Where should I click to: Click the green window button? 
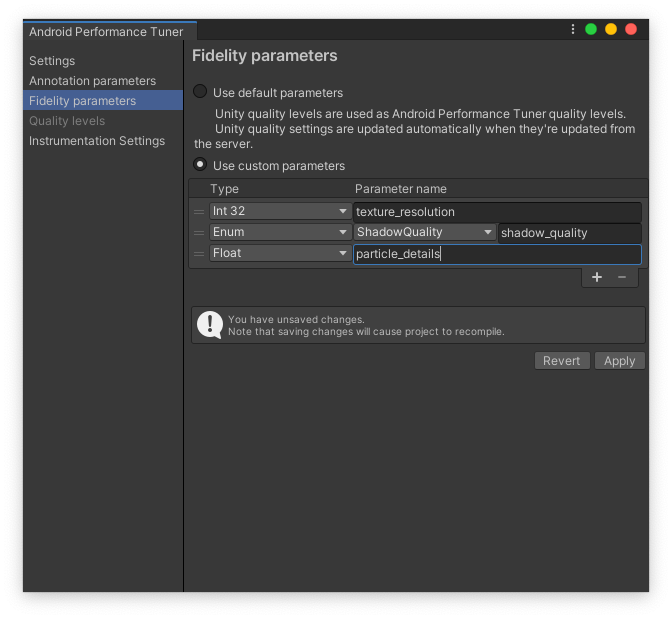[x=591, y=30]
